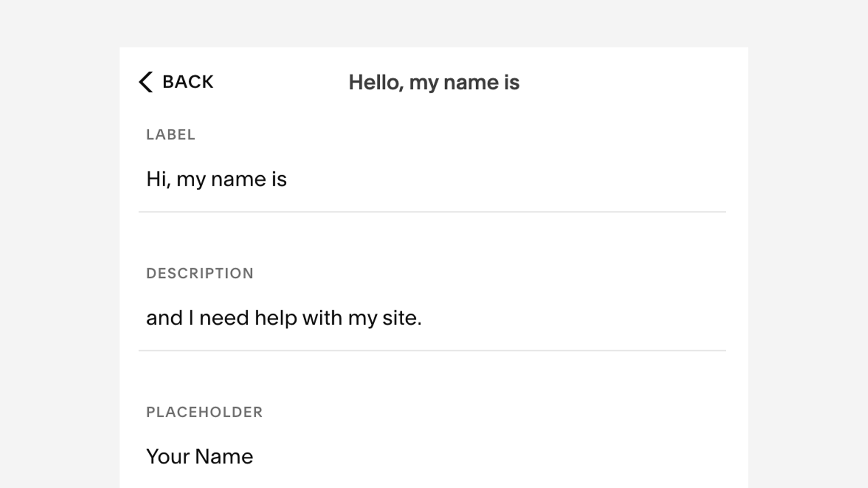Click the "Hello, my name is" panel title
Screen dimensions: 868x488
434,83
